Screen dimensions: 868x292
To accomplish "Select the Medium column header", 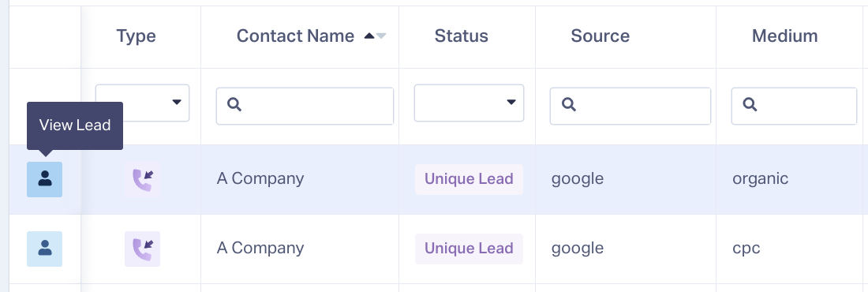I will [784, 36].
